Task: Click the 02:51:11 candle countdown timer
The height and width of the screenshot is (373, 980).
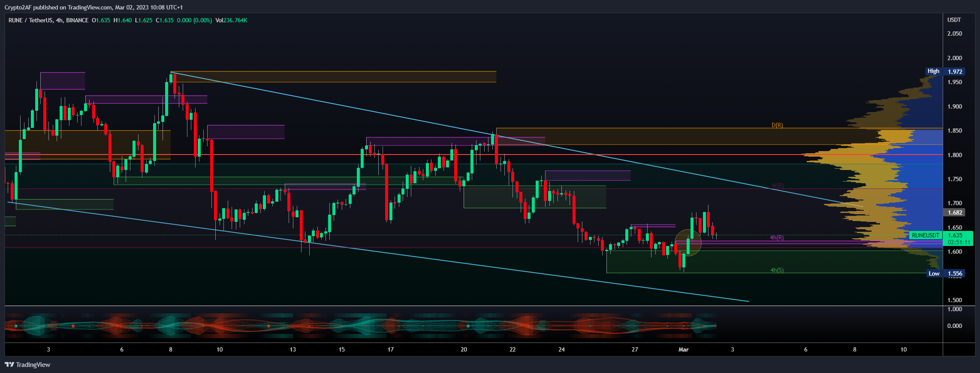Action: click(959, 242)
